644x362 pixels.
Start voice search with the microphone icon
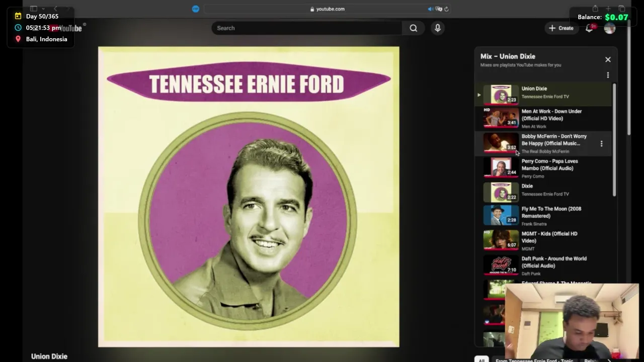click(x=438, y=28)
